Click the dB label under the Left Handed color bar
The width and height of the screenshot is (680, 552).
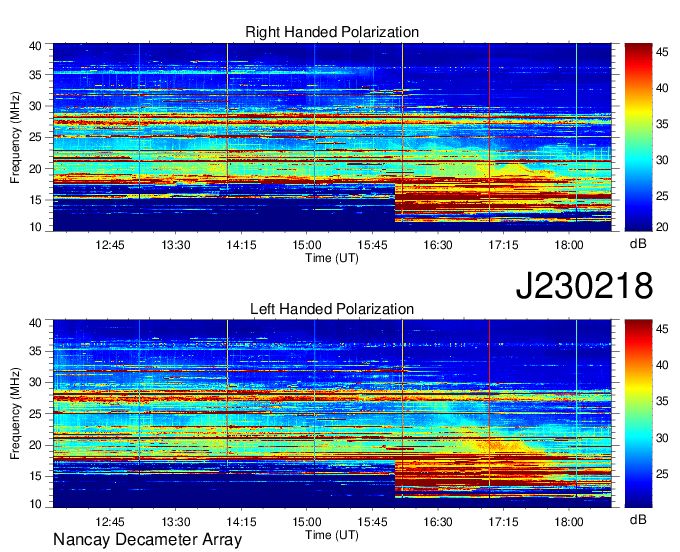(638, 520)
